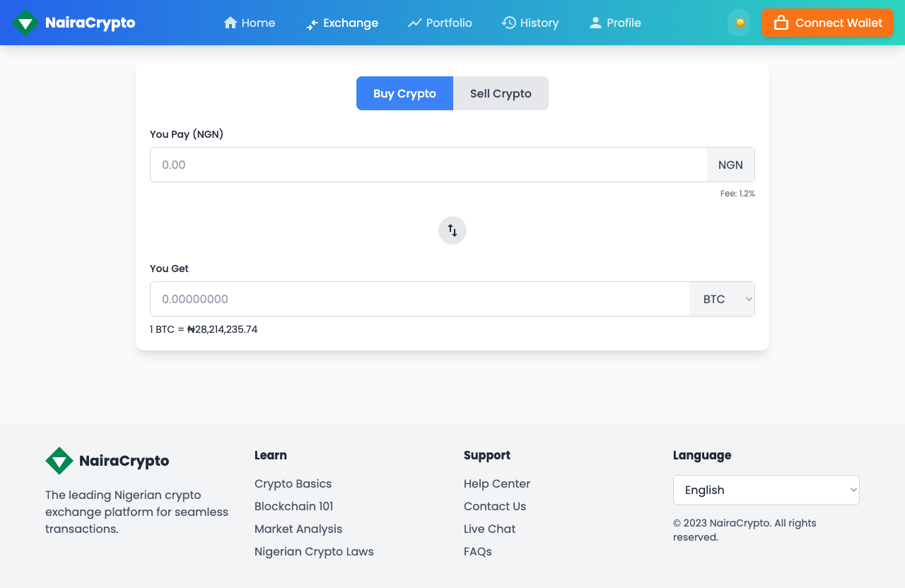Select the Exchange icon
The image size is (905, 588).
pyautogui.click(x=312, y=23)
